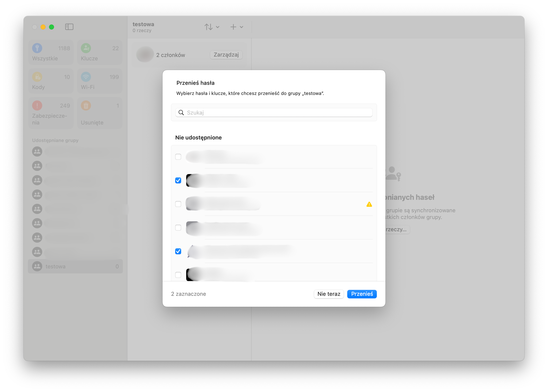Image resolution: width=548 pixels, height=392 pixels.
Task: Check the first unchecked password checkbox
Action: [x=178, y=157]
